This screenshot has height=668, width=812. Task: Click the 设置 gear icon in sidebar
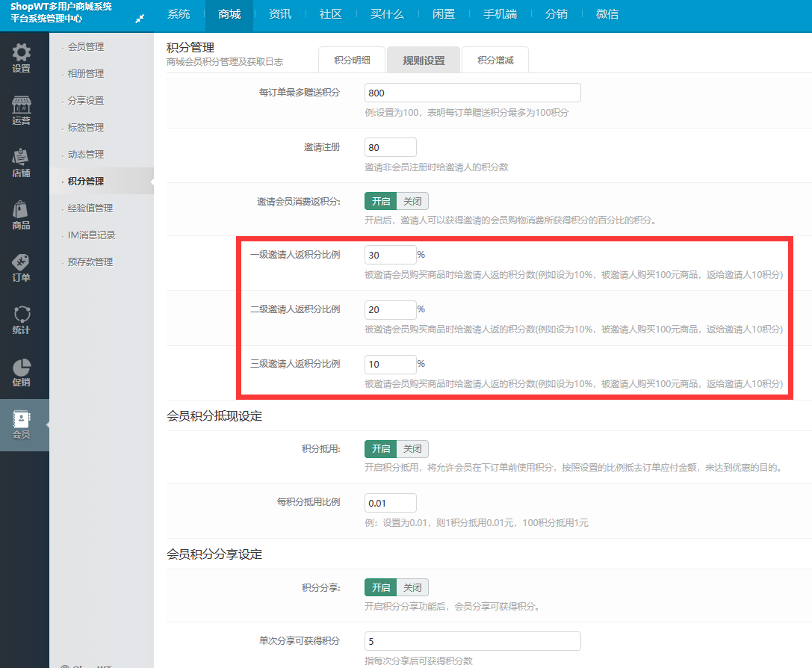(22, 54)
